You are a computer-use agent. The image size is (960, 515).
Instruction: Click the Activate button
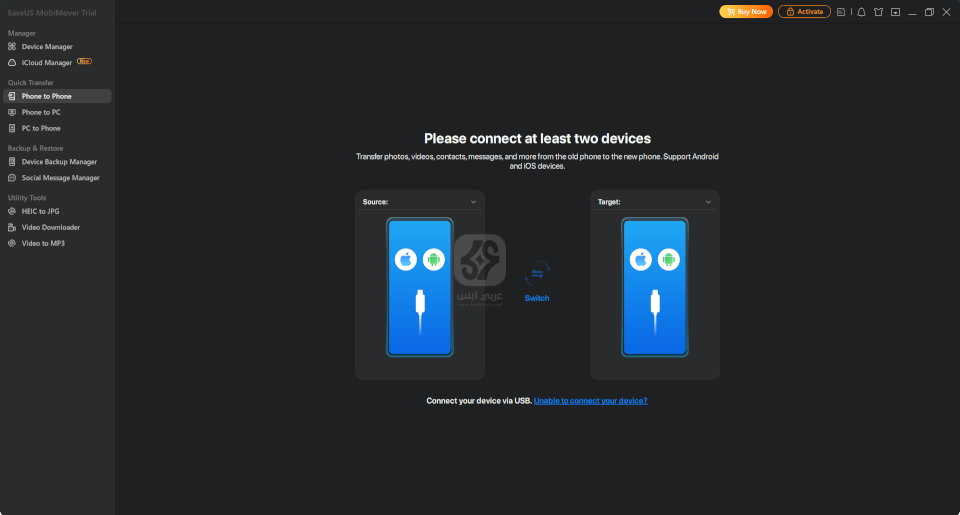tap(804, 12)
